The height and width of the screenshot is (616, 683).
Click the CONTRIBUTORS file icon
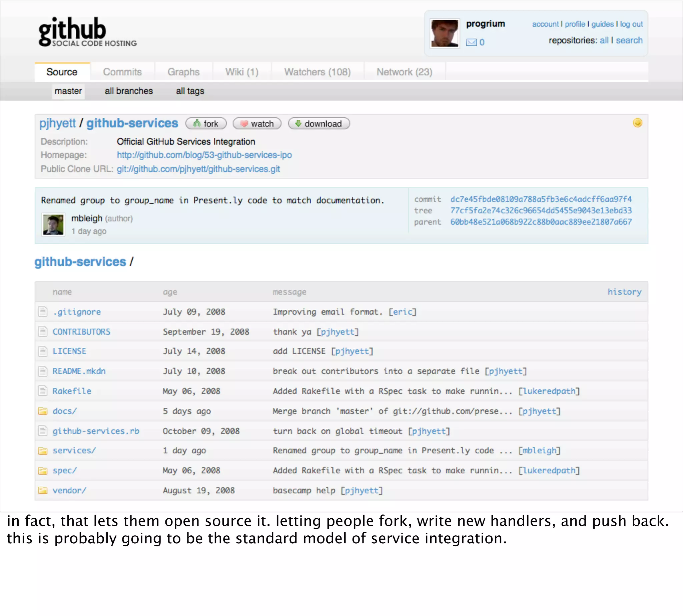43,331
